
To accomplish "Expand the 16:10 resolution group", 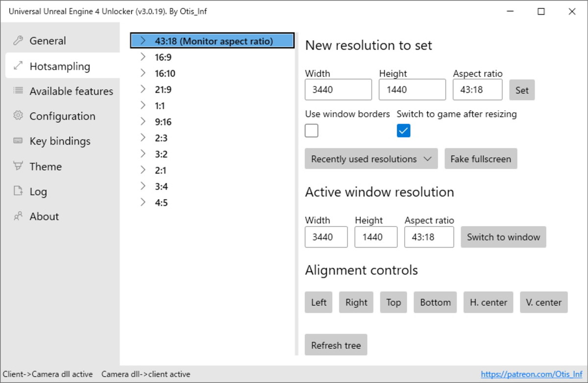I will pyautogui.click(x=143, y=73).
